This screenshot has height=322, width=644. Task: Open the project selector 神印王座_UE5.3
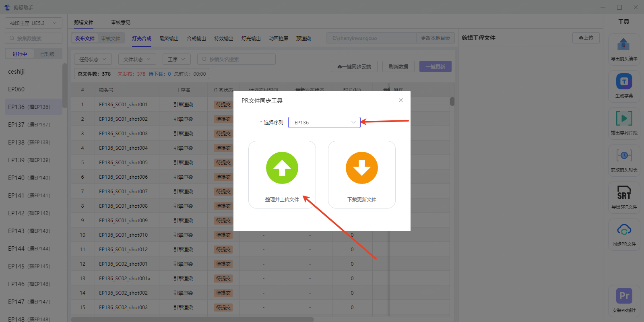click(x=33, y=23)
